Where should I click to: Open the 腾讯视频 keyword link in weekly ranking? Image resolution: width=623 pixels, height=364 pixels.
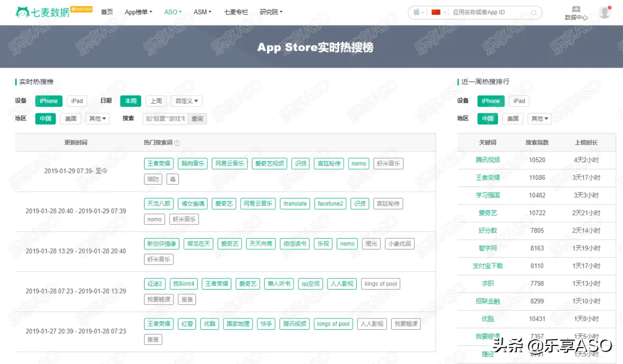488,160
